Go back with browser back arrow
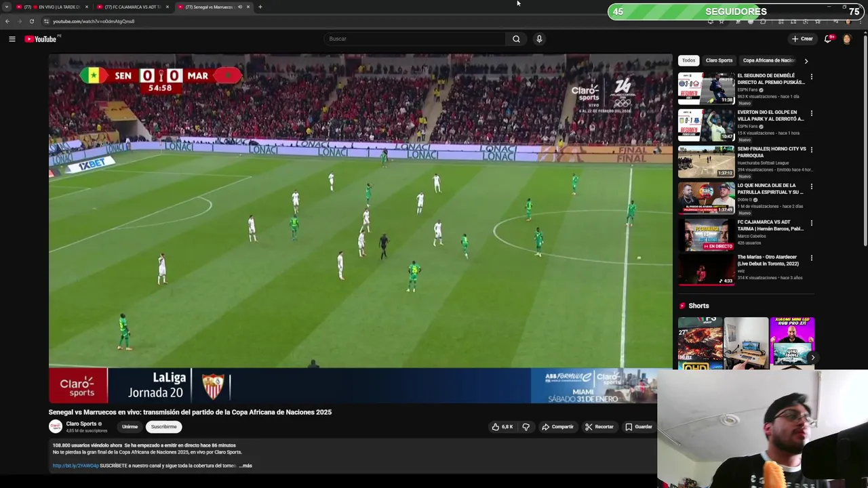The height and width of the screenshot is (488, 868). (7, 21)
